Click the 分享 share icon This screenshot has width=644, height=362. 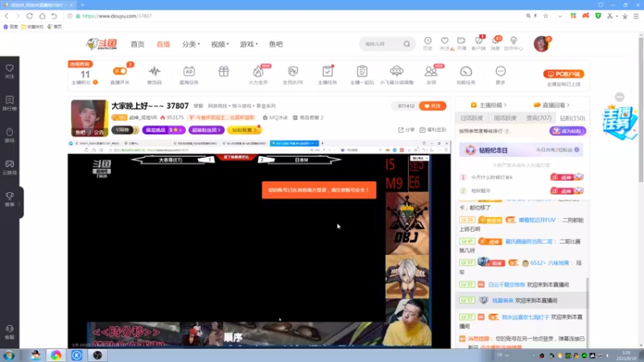coord(407,130)
